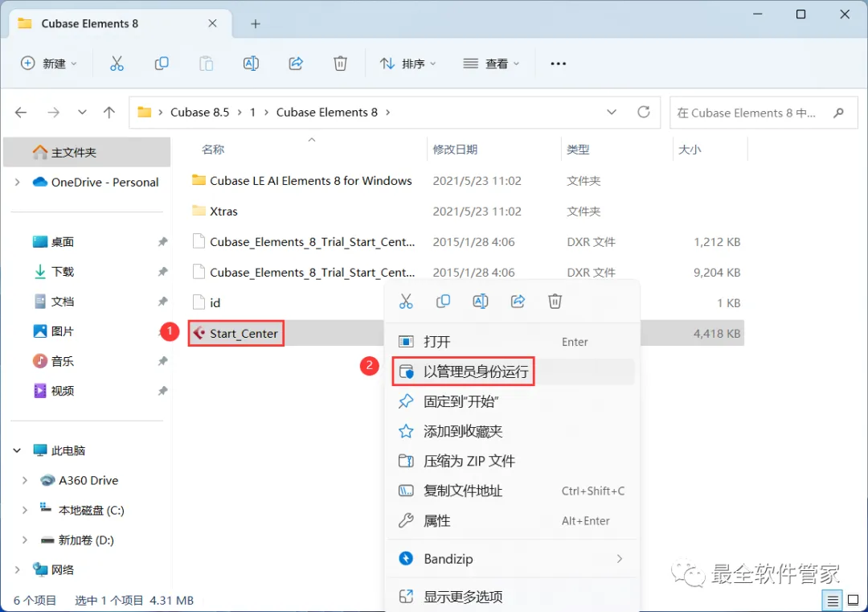
Task: Choose 复制文件地址 menu entry
Action: point(513,491)
